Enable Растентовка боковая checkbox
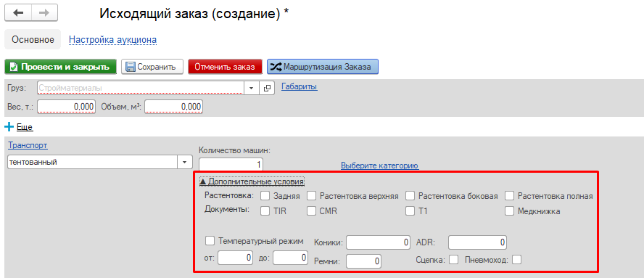This screenshot has width=644, height=278. coord(410,196)
